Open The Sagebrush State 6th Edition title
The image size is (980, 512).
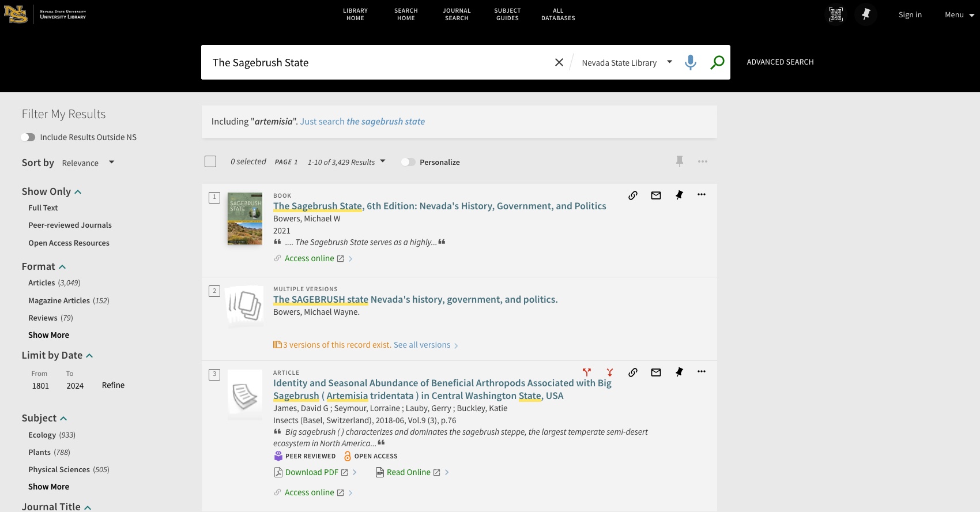(439, 206)
